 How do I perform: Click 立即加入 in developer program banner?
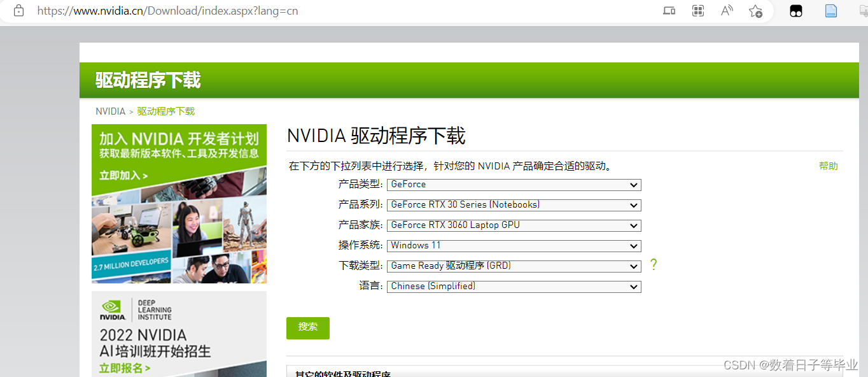pyautogui.click(x=123, y=176)
